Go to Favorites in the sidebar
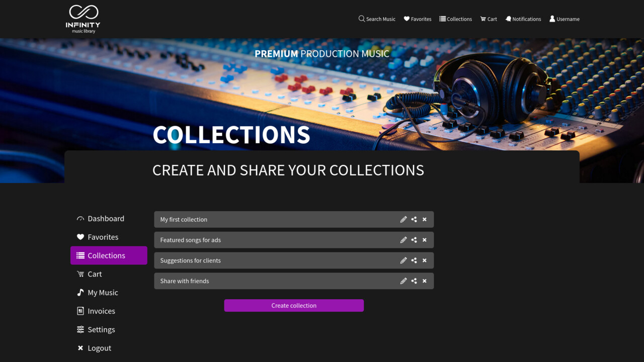The width and height of the screenshot is (644, 362). tap(109, 237)
